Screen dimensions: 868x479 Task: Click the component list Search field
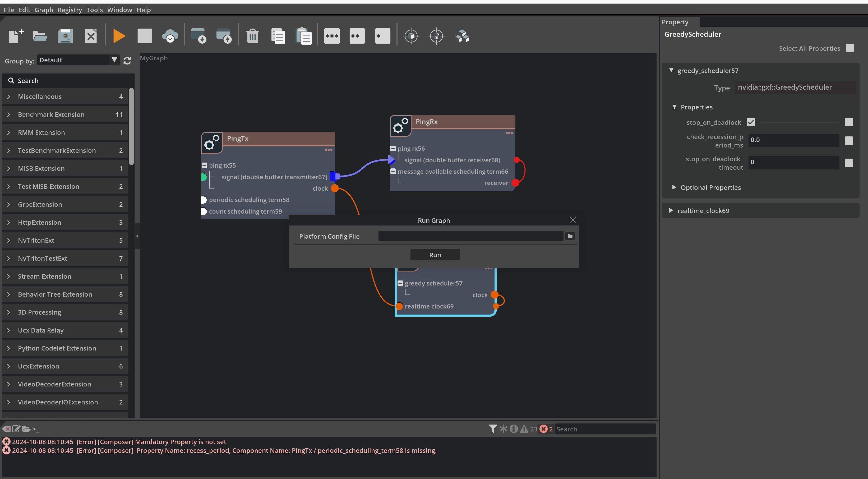(68, 81)
